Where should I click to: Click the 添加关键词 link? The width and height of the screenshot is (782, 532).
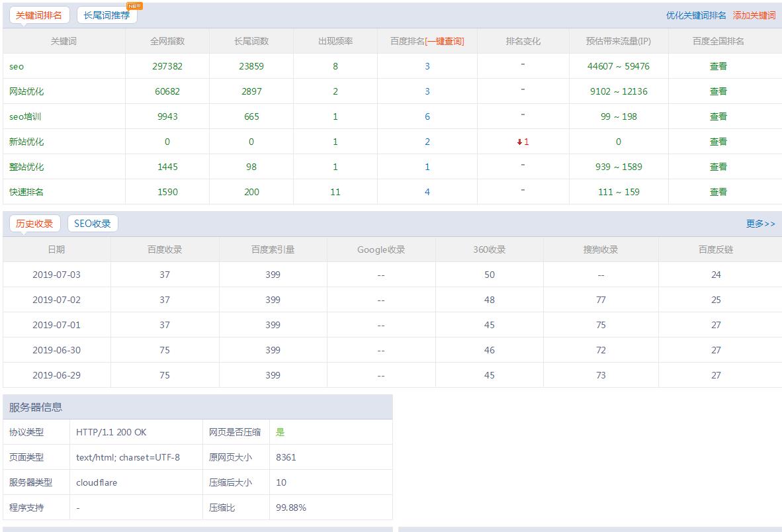(x=754, y=15)
